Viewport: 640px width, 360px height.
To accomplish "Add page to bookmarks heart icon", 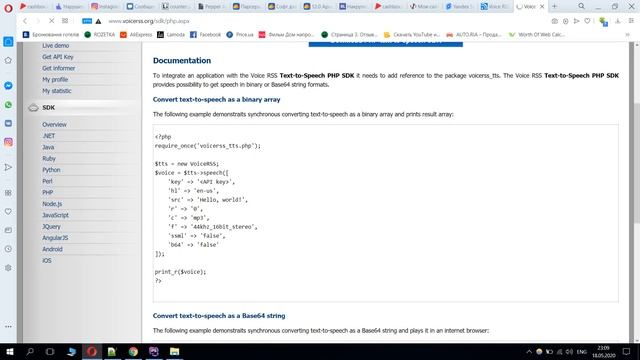I will point(587,21).
